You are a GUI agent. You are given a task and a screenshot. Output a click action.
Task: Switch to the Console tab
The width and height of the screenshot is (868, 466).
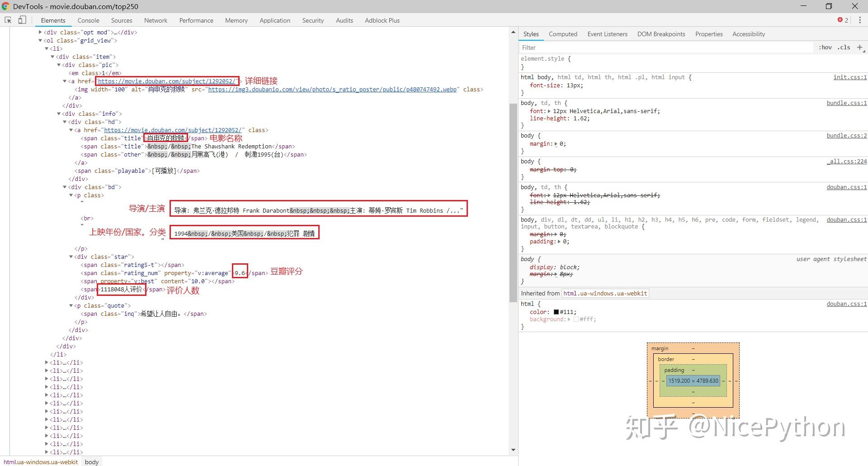point(88,20)
